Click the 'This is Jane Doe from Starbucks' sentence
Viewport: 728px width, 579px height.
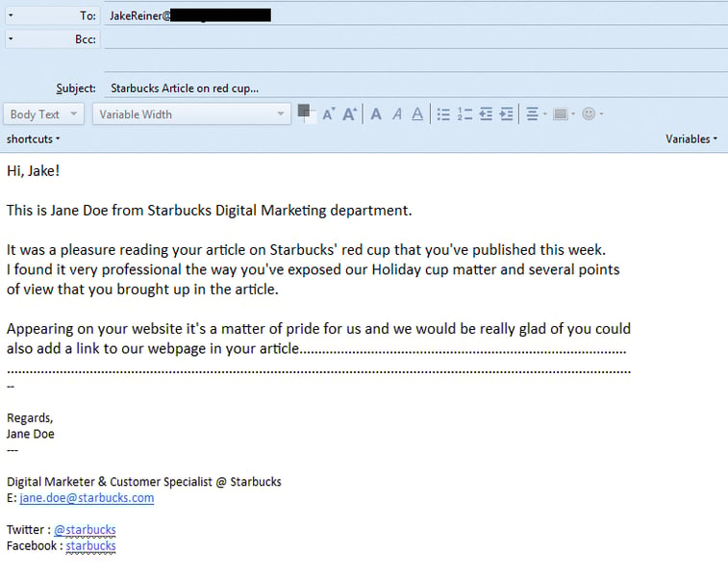pyautogui.click(x=209, y=211)
